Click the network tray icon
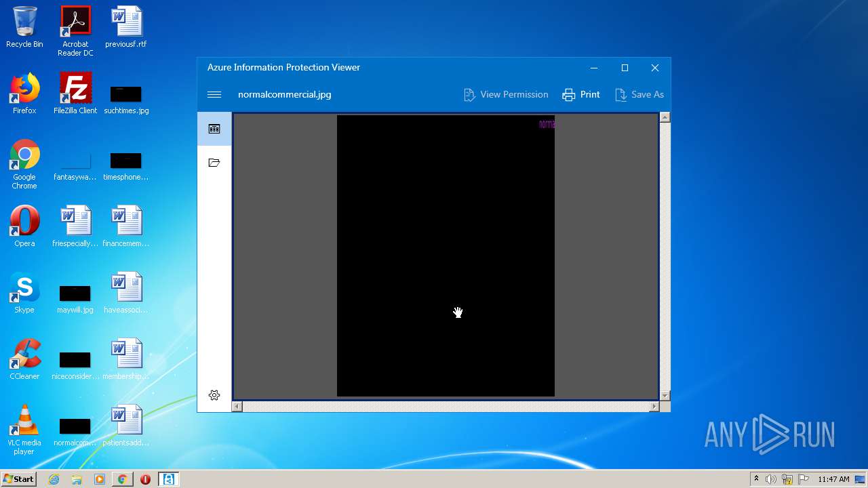 pos(787,479)
